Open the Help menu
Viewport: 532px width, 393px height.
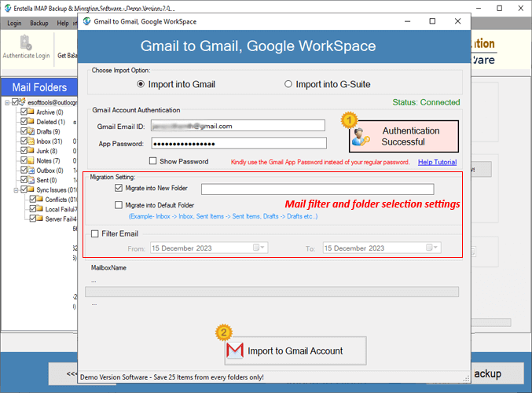pos(62,23)
